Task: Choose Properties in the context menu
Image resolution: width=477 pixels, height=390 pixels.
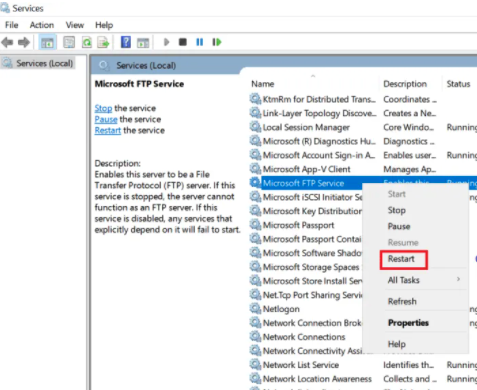Action: coord(408,323)
